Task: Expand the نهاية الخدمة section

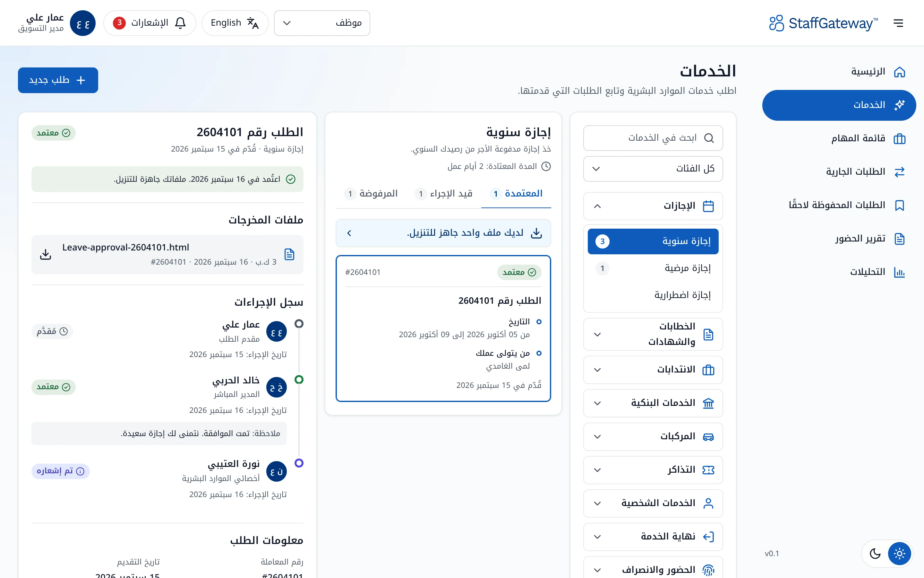Action: 653,537
